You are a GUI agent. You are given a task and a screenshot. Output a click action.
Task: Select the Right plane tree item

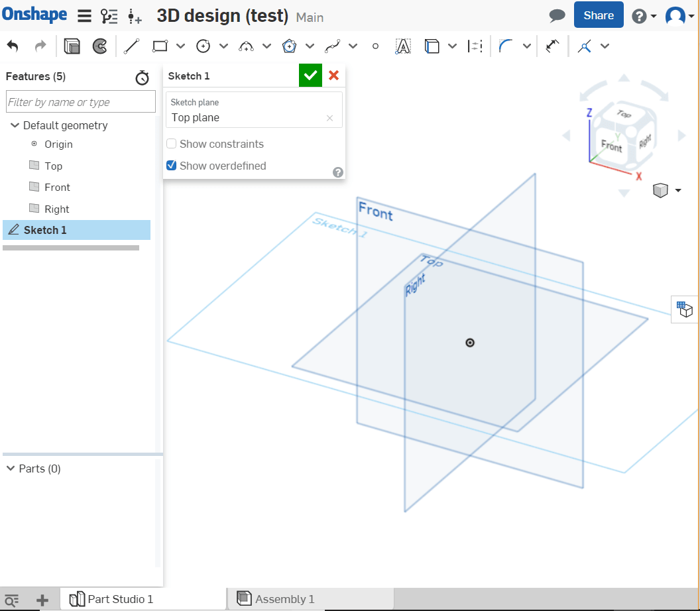tap(57, 209)
